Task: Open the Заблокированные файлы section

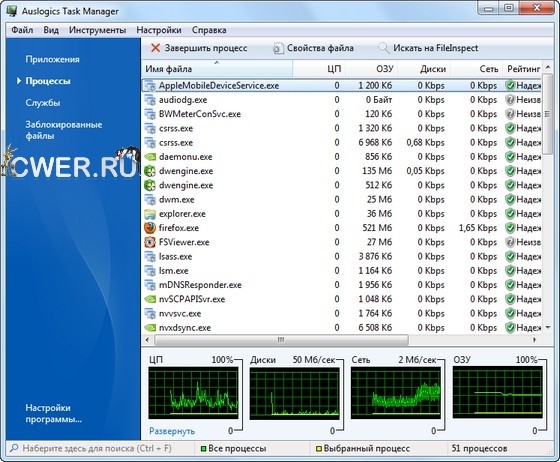Action: click(x=64, y=130)
